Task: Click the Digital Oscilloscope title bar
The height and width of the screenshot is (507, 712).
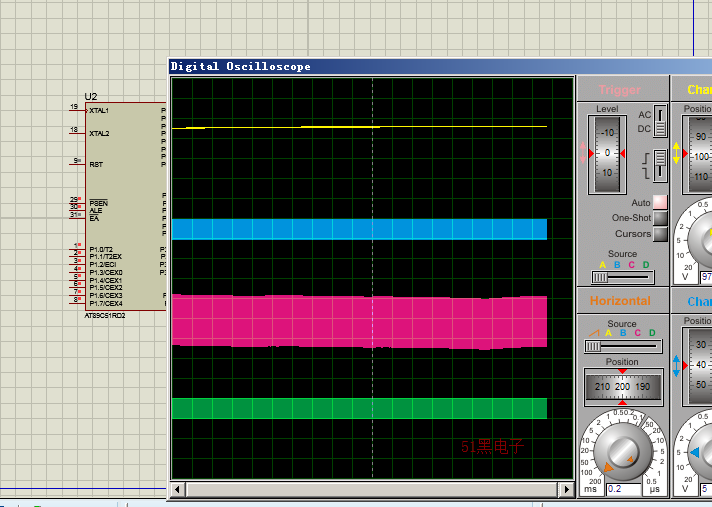Action: coord(441,66)
